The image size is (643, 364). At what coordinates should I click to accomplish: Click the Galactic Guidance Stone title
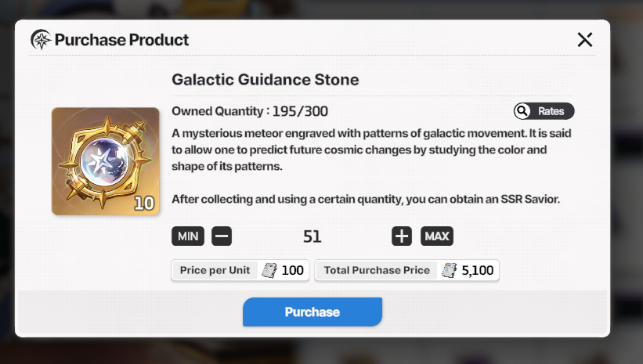click(x=266, y=80)
